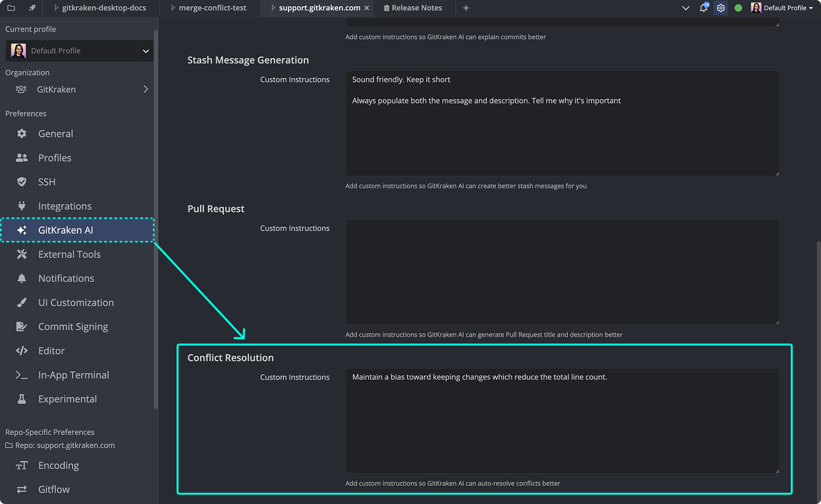Open GitKraken AI preferences in sidebar
This screenshot has width=821, height=504.
(65, 230)
